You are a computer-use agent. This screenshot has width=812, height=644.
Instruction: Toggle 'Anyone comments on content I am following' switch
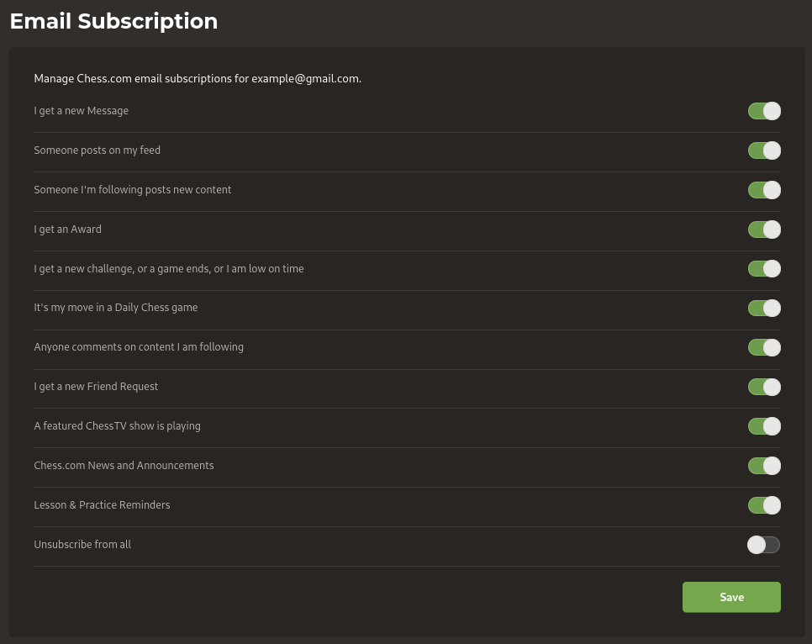click(x=764, y=347)
